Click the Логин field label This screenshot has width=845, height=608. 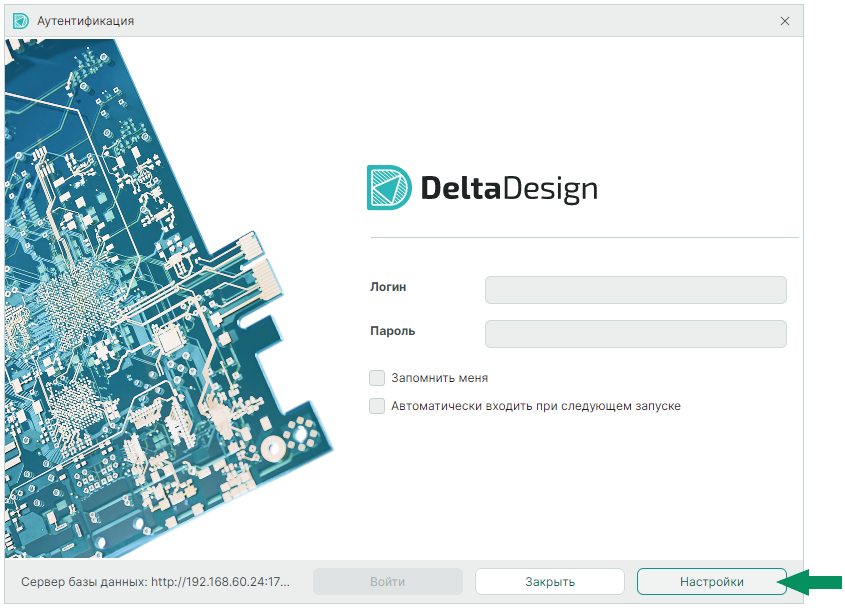click(x=388, y=287)
